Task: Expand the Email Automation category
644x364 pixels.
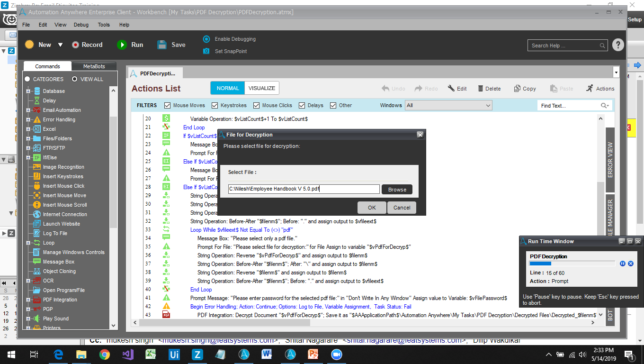Action: 28,110
